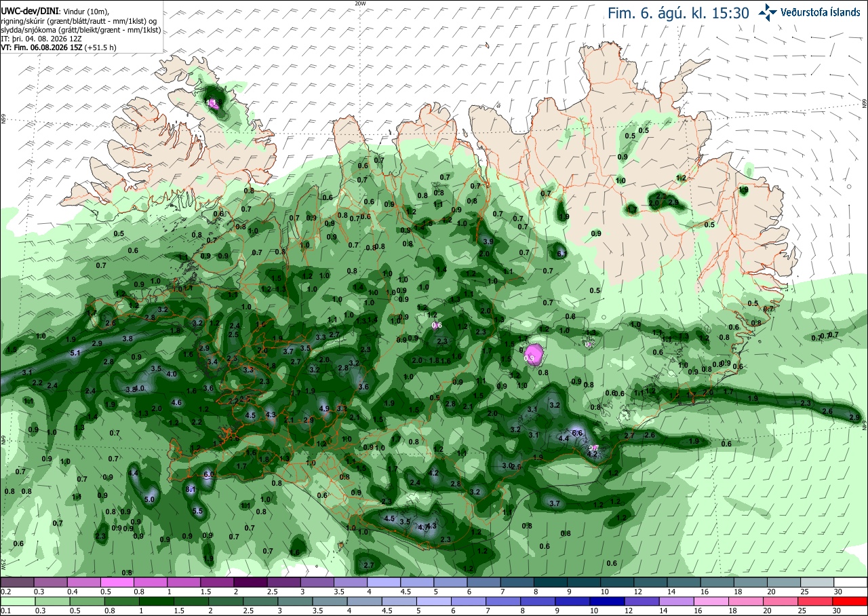Pick the dark green swatch between 1 and 1.5 on the bottom row

click(151, 602)
